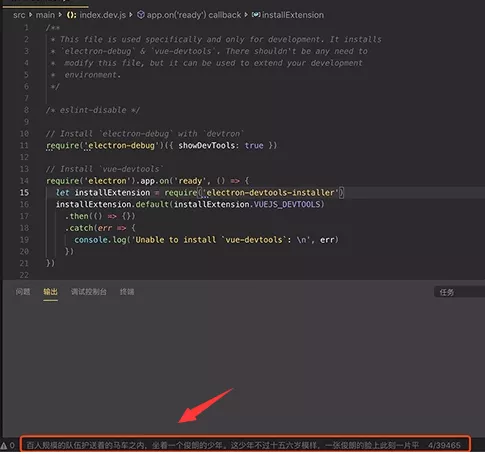Open the app.on('ready') callback breadcrumb

[x=194, y=15]
